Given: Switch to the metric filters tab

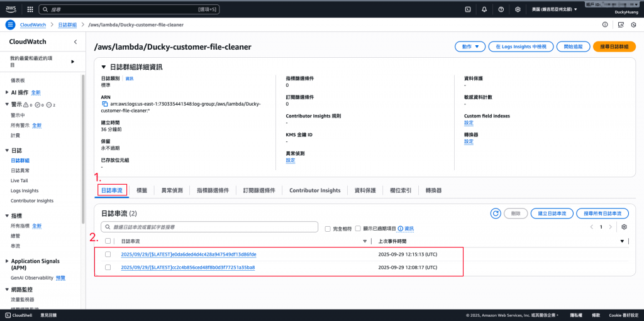Looking at the screenshot, I should click(x=213, y=190).
